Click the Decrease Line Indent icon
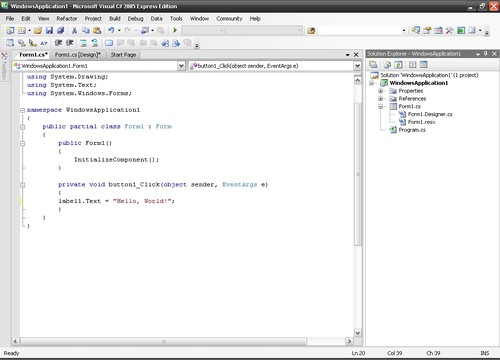This screenshot has height=360, width=500. pos(58,43)
